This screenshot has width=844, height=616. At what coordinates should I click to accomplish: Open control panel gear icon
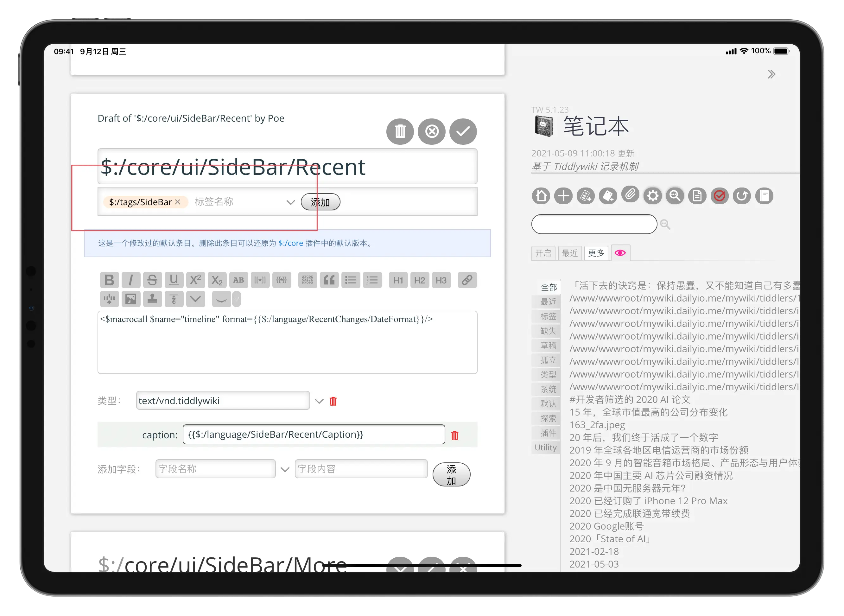pos(653,196)
